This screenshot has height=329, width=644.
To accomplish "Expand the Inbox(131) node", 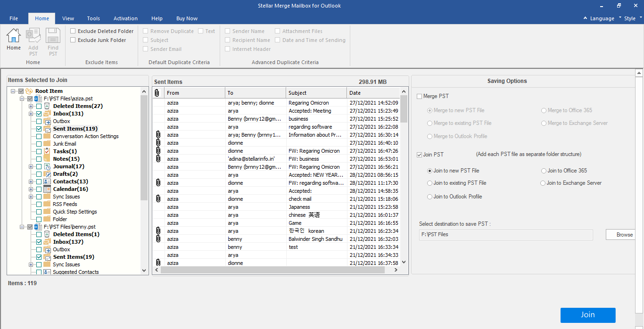I will (x=31, y=114).
